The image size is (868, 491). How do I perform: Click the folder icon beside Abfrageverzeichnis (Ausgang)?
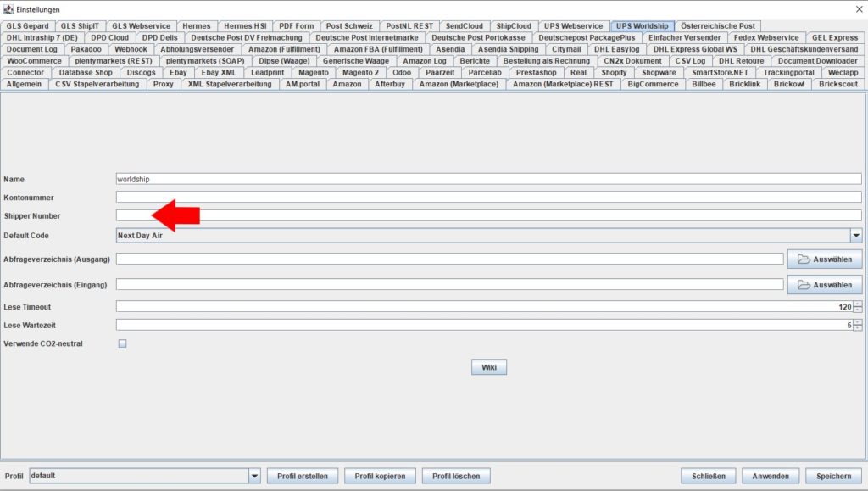pyautogui.click(x=804, y=259)
